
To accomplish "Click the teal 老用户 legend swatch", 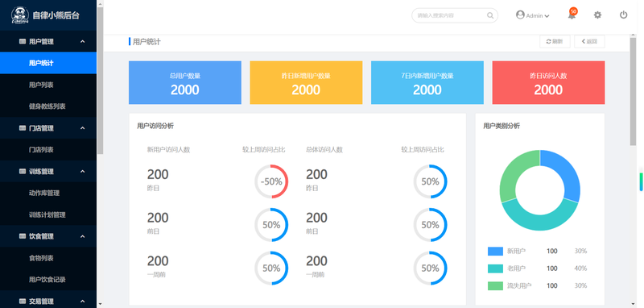I will pyautogui.click(x=495, y=268).
